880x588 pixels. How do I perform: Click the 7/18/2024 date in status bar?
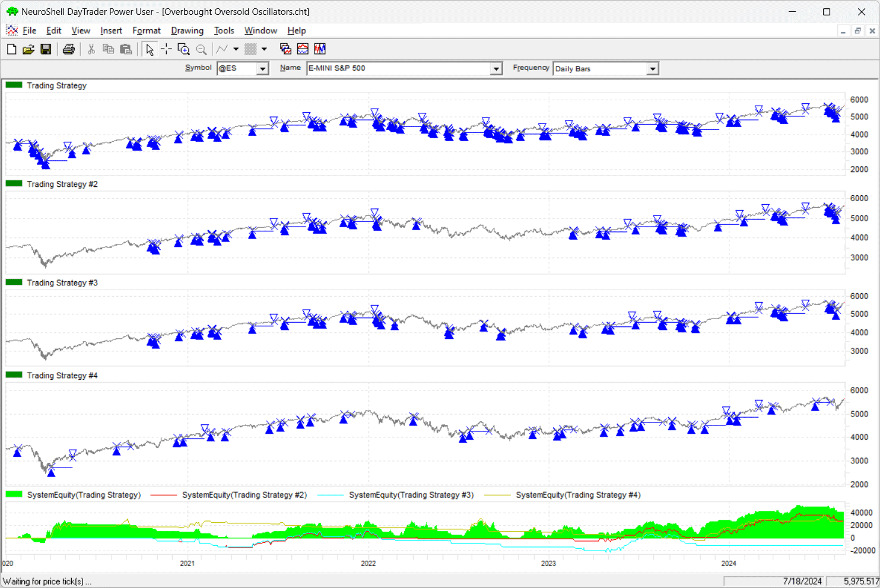pos(802,581)
